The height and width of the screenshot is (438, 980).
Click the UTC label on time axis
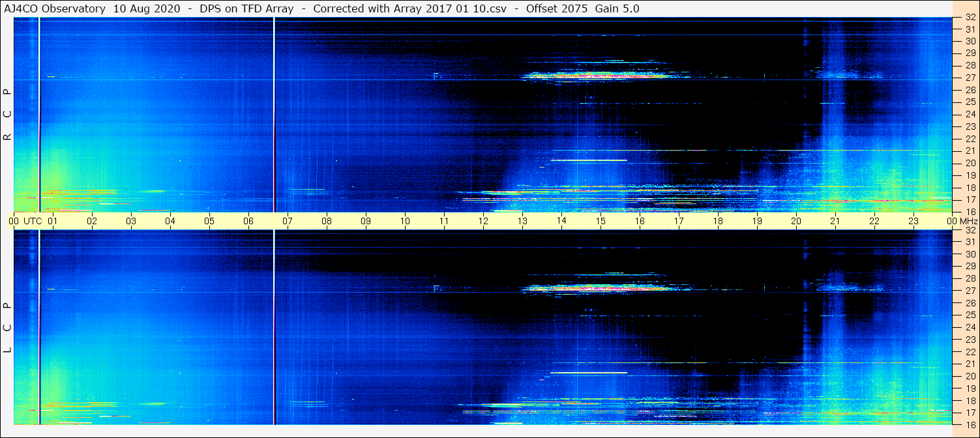pyautogui.click(x=33, y=221)
